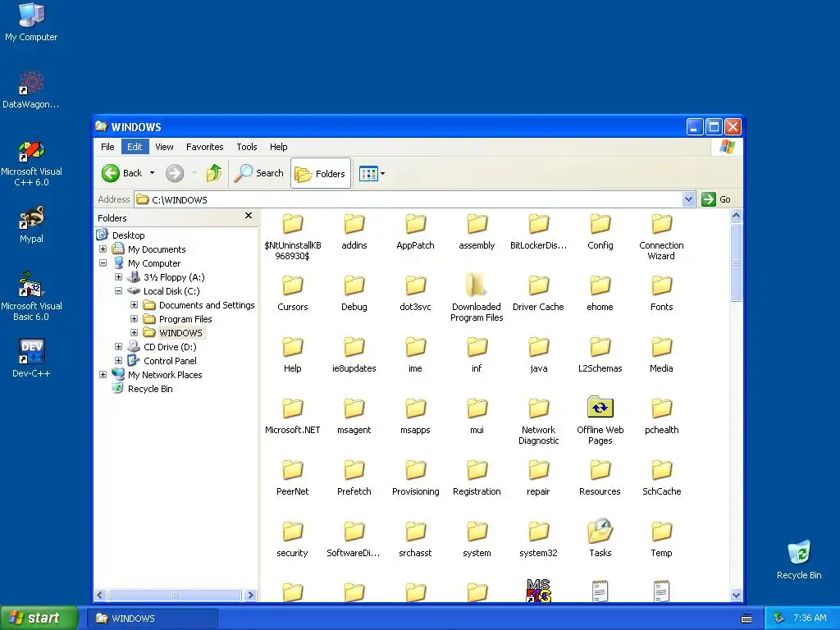This screenshot has height=630, width=840.
Task: Expand Control Panel tree node
Action: 118,361
